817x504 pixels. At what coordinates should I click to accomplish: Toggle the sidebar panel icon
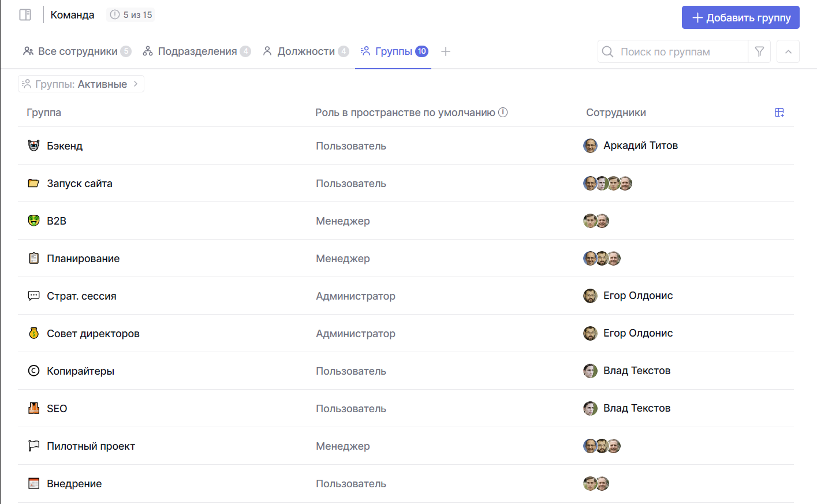point(25,15)
